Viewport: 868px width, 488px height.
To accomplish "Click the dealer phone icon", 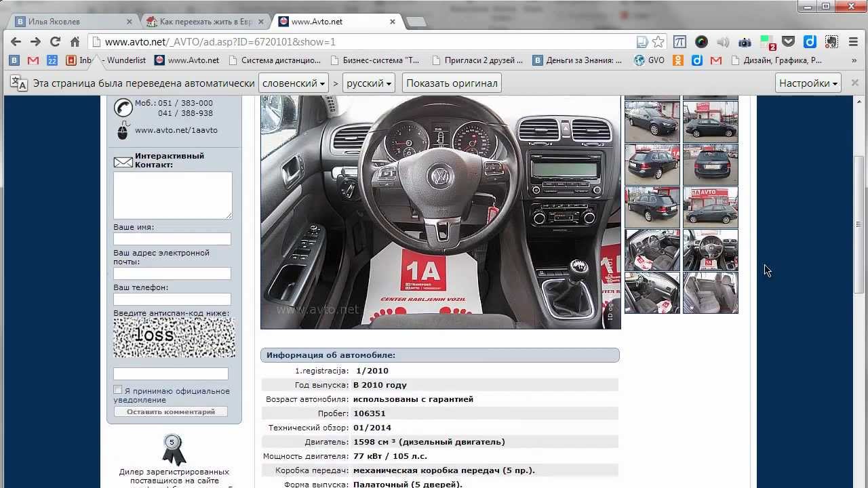I will point(123,108).
